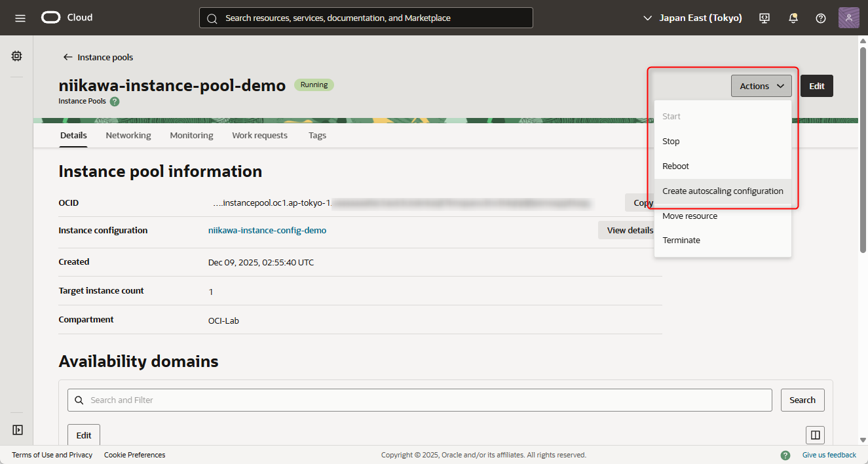Select Create autoscaling configuration
Image resolution: width=868 pixels, height=464 pixels.
[x=723, y=191]
